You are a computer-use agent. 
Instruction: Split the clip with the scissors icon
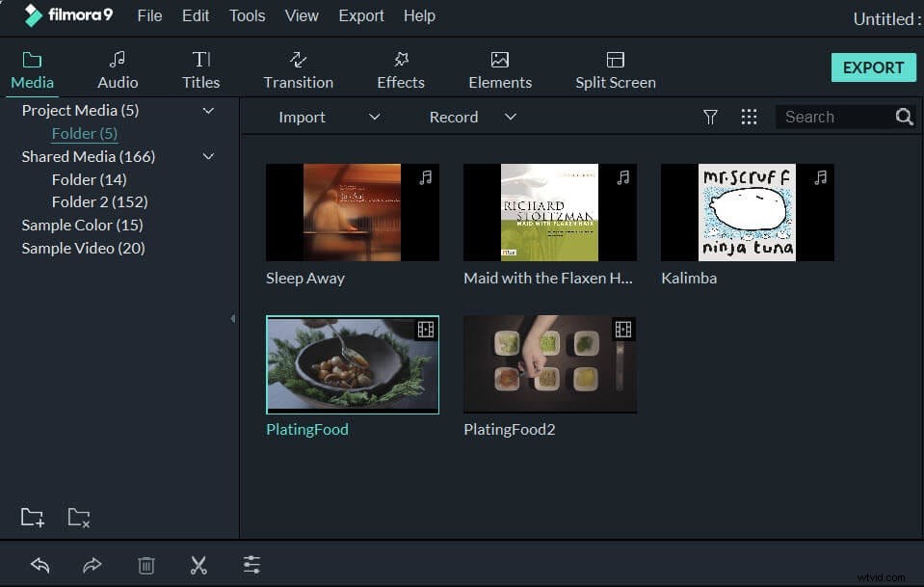(x=198, y=565)
